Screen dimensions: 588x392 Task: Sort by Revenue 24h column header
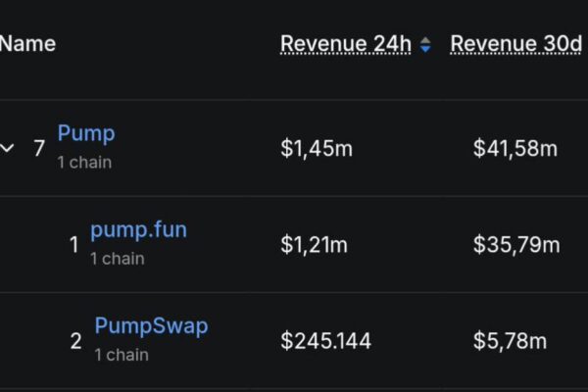[x=346, y=44]
